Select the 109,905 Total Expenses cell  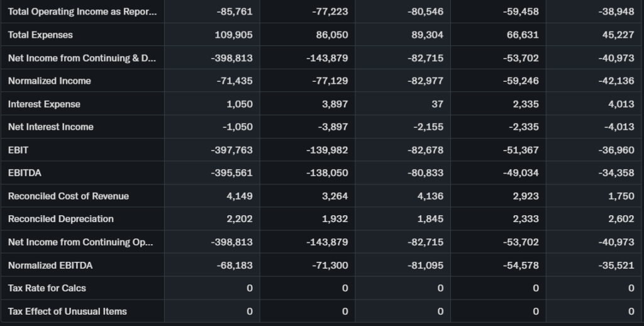[x=233, y=35]
